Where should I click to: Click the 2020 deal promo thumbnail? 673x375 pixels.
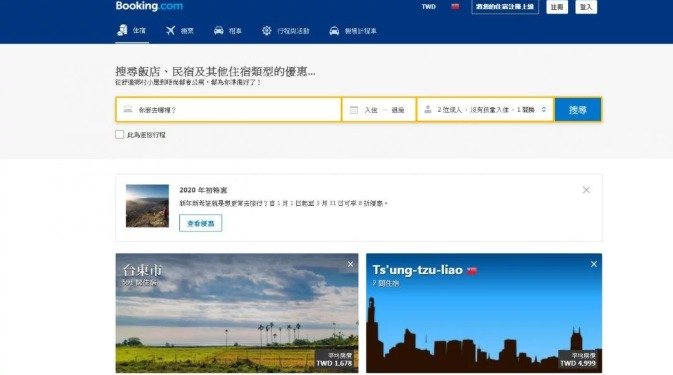click(x=147, y=206)
